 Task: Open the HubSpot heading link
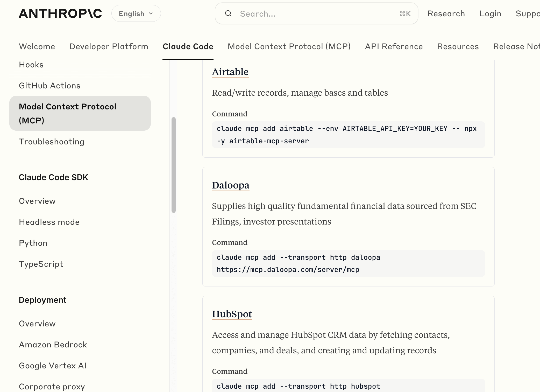pos(232,314)
